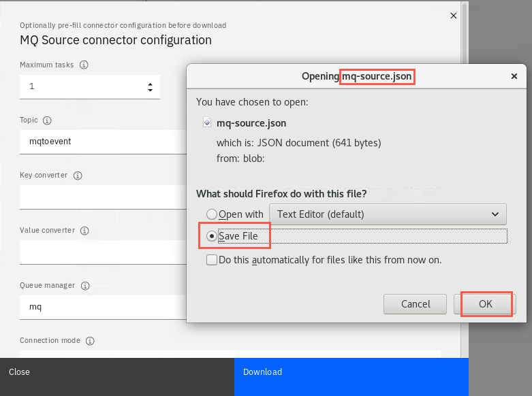Close the Firefox opening file dialog
The height and width of the screenshot is (396, 532).
tap(514, 76)
